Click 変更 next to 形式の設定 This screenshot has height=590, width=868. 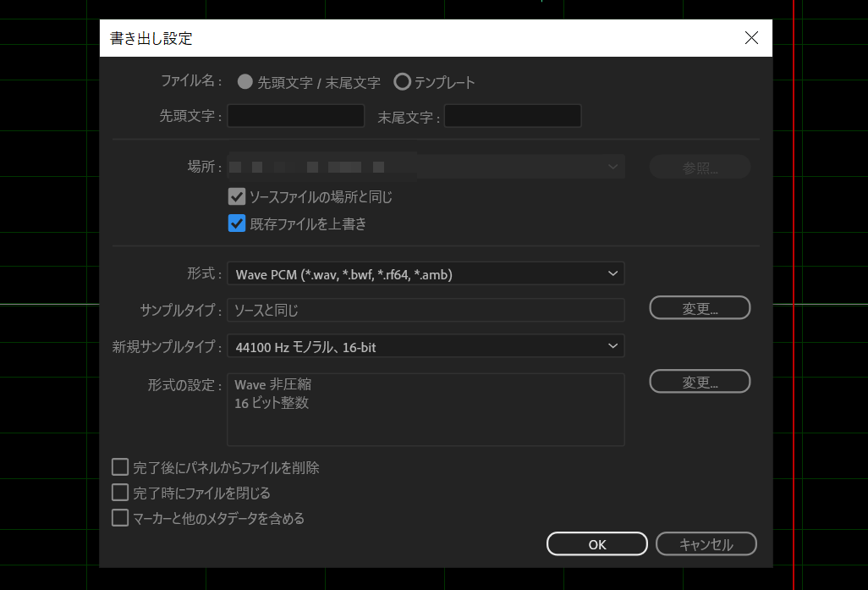(700, 381)
